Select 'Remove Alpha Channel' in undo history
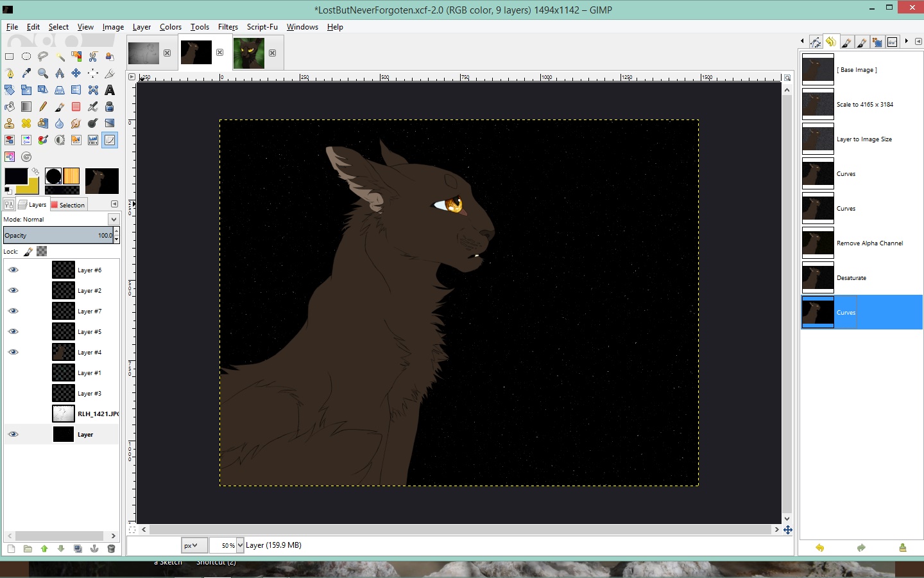 (x=861, y=243)
